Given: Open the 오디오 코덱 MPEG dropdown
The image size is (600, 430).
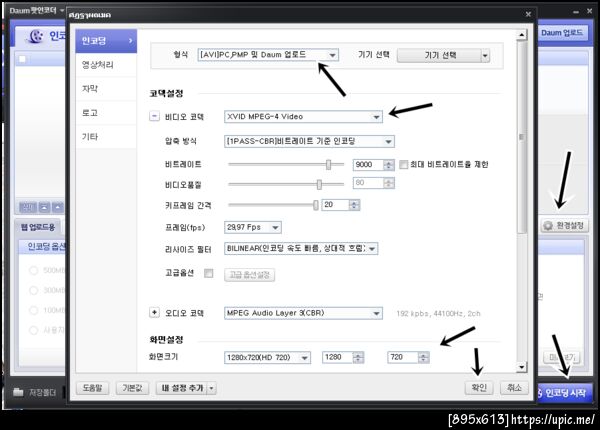Looking at the screenshot, I should pos(303,313).
